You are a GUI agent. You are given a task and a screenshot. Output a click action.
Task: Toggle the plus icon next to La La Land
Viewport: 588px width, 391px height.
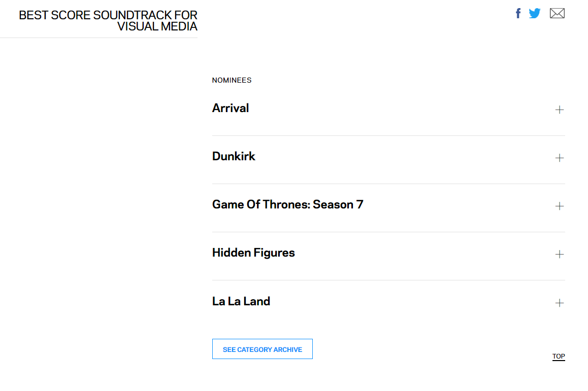pos(560,303)
